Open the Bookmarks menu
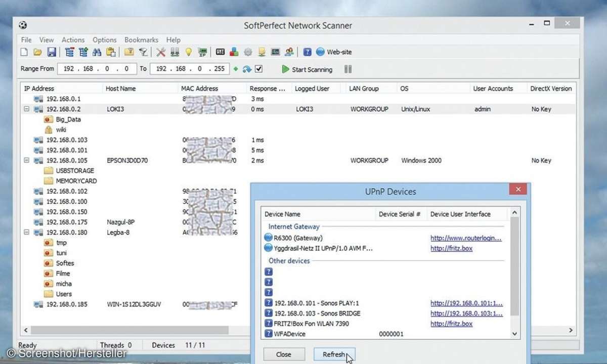607x364 pixels. click(142, 40)
